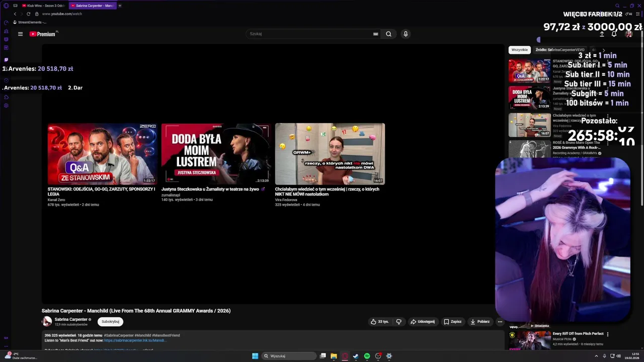This screenshot has width=644, height=362.
Task: Select Sabrina Carpenter browser tab
Action: [93, 6]
